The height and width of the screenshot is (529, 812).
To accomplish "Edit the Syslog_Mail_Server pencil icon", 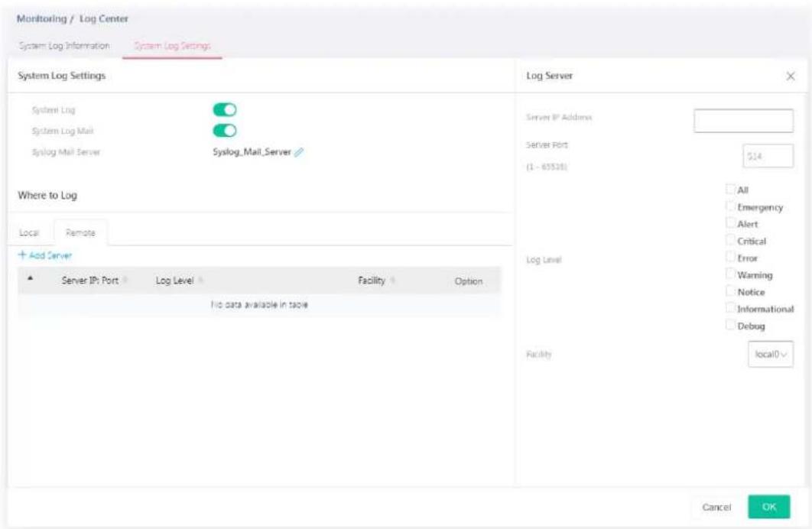I will point(299,152).
